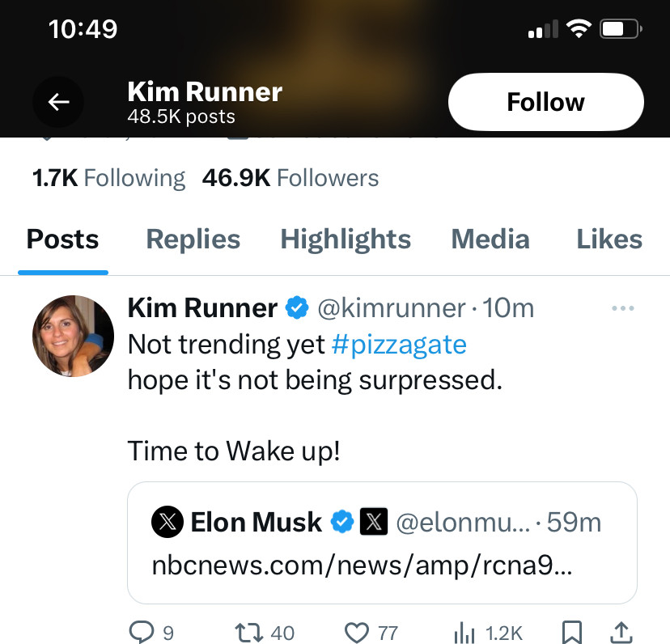670x644 pixels.
Task: Open the #pizzagate hashtag link
Action: pos(399,345)
